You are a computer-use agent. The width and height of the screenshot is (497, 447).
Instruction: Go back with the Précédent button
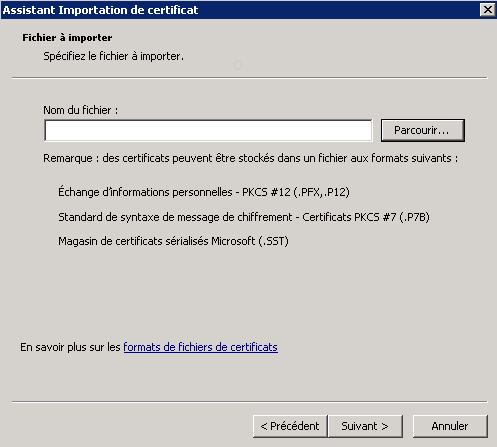coord(290,426)
